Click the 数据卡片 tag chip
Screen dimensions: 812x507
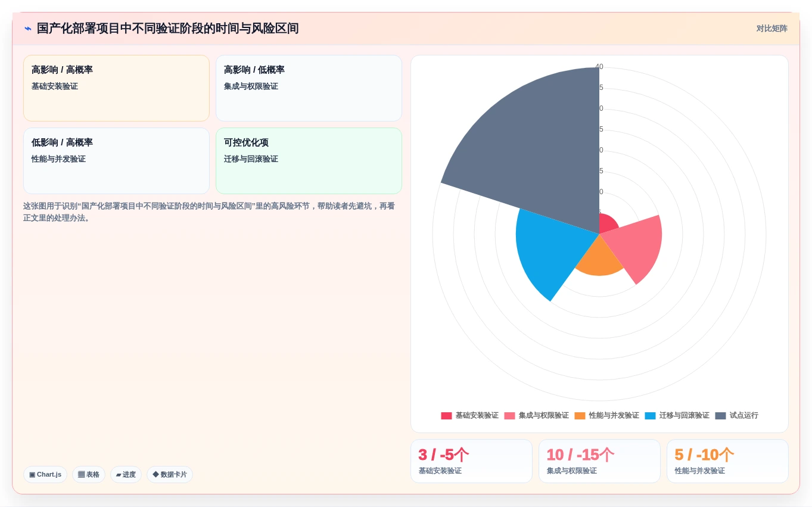(170, 475)
